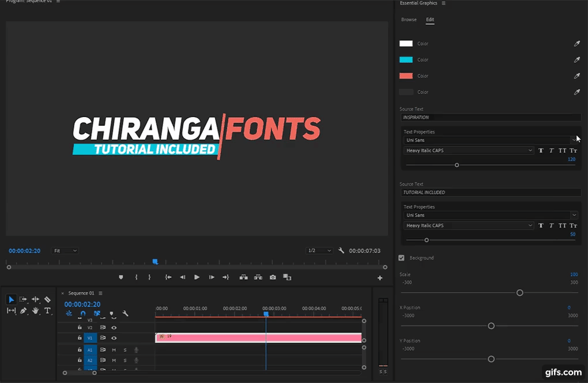Export a frame with the camera icon
The width and height of the screenshot is (588, 383).
tap(273, 277)
